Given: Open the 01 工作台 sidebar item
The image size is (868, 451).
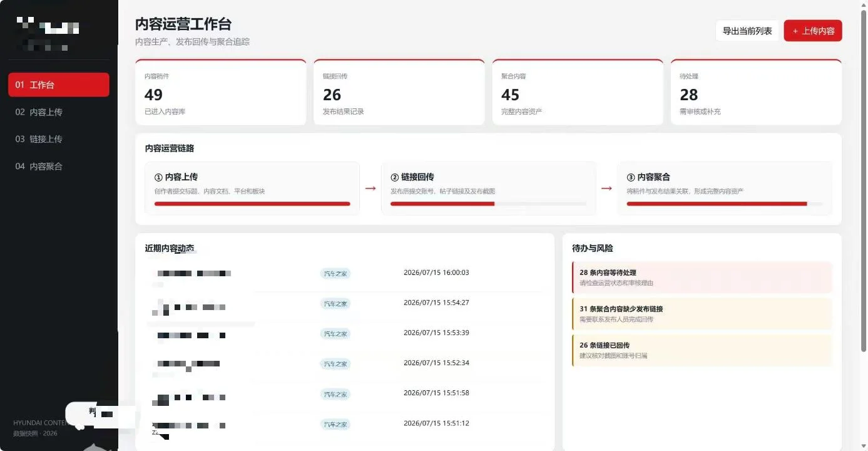Looking at the screenshot, I should tap(59, 85).
